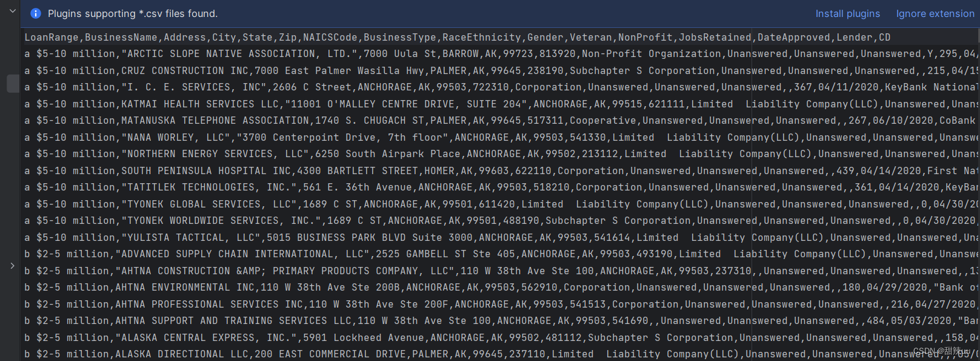Click the I. C. E. SERVICES row
980x361 pixels.
pyautogui.click(x=502, y=87)
